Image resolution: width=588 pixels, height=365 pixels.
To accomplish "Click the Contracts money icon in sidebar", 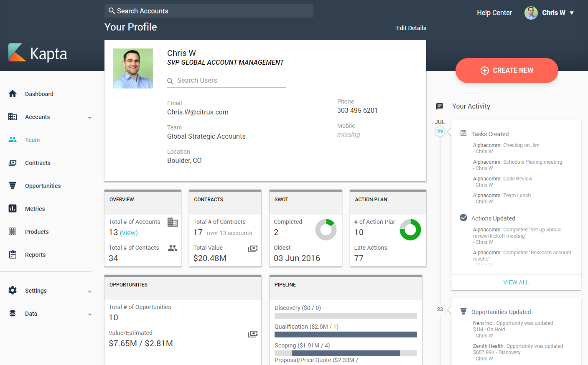I will pyautogui.click(x=13, y=163).
